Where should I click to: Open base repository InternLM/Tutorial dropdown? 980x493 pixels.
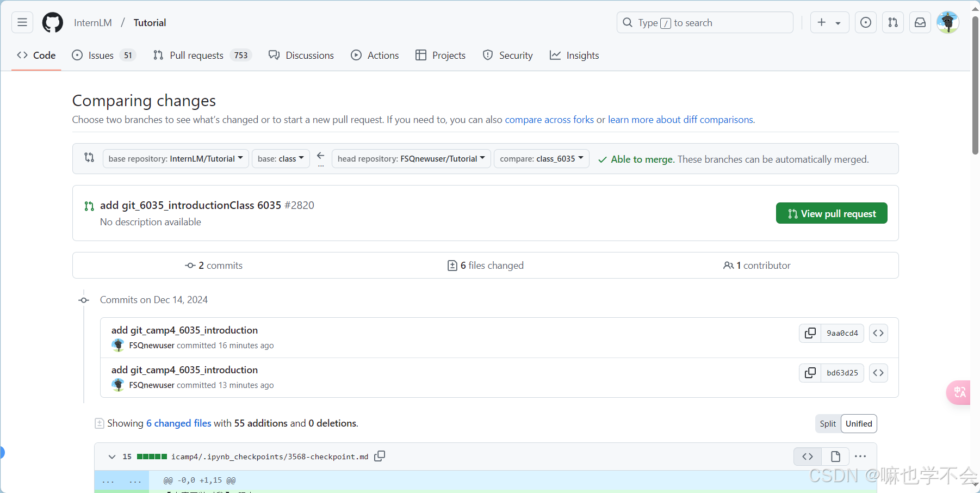point(176,159)
